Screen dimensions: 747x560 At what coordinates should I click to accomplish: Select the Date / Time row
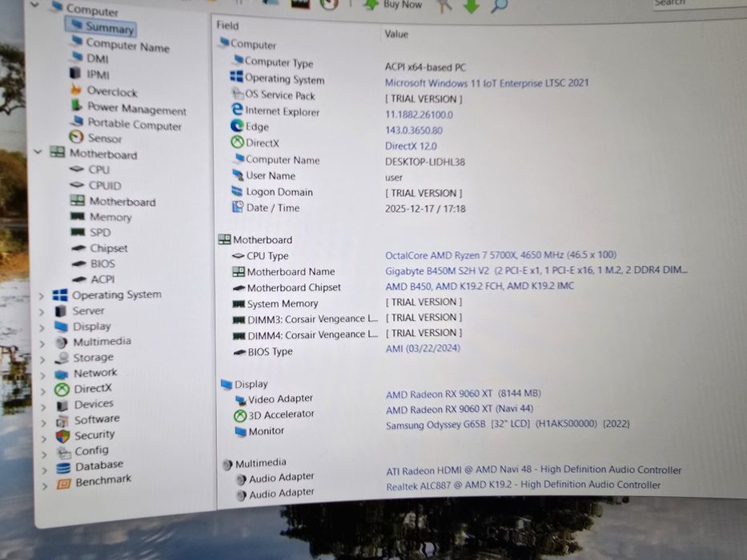[x=350, y=208]
